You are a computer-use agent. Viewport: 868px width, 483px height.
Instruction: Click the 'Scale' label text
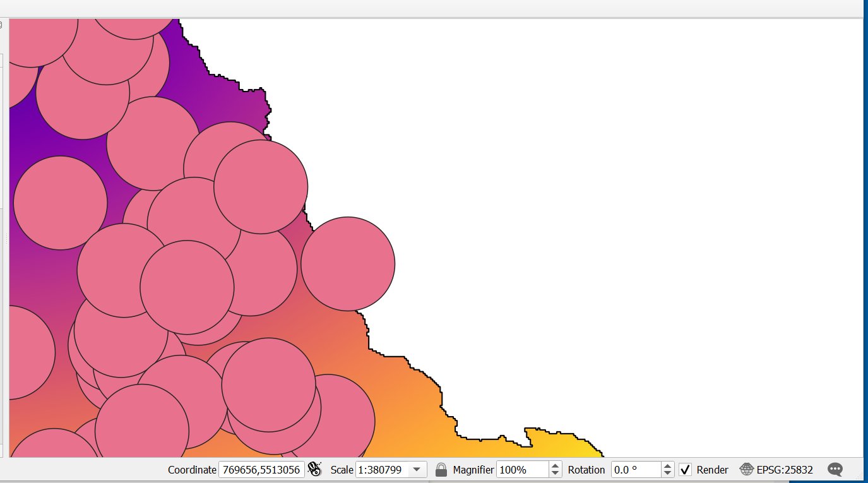(342, 470)
